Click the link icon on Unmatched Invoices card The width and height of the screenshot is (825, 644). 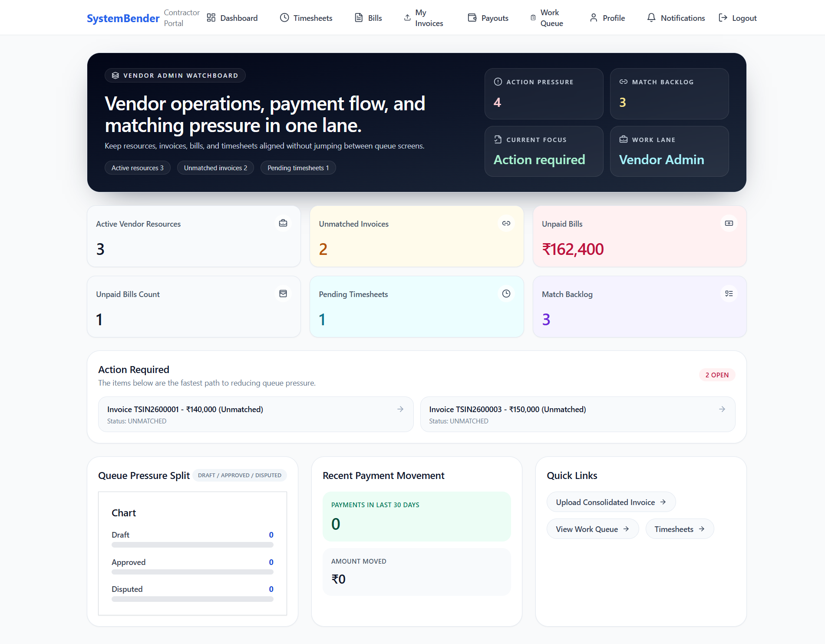coord(506,223)
